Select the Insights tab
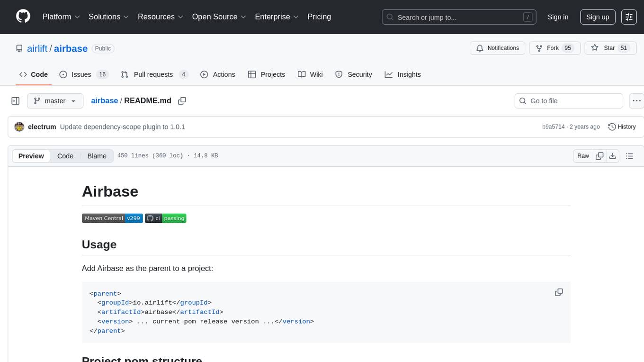The image size is (644, 362). click(403, 74)
